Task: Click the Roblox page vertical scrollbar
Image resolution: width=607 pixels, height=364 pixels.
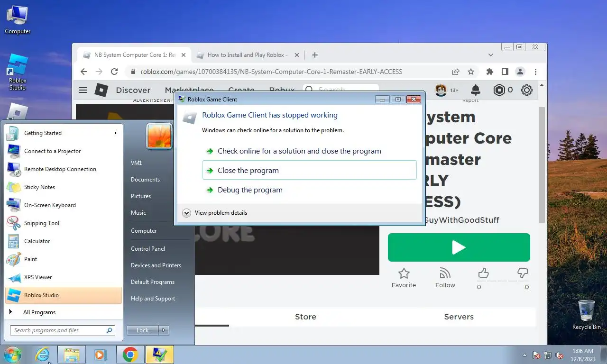Action: click(542, 165)
